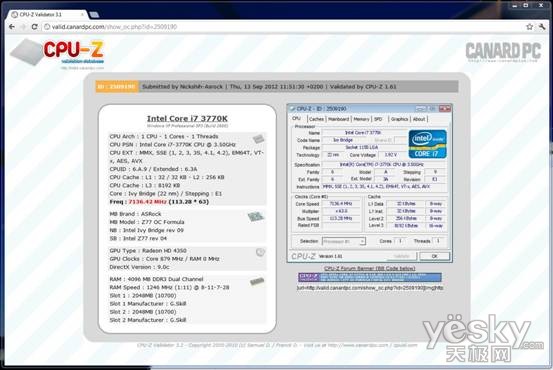Open a new browser tab
Screen dimensions: 553x370
click(94, 14)
